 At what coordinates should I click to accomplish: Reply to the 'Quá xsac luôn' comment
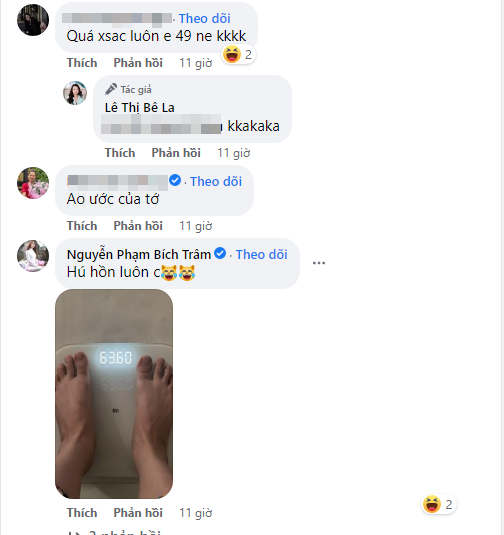(138, 63)
